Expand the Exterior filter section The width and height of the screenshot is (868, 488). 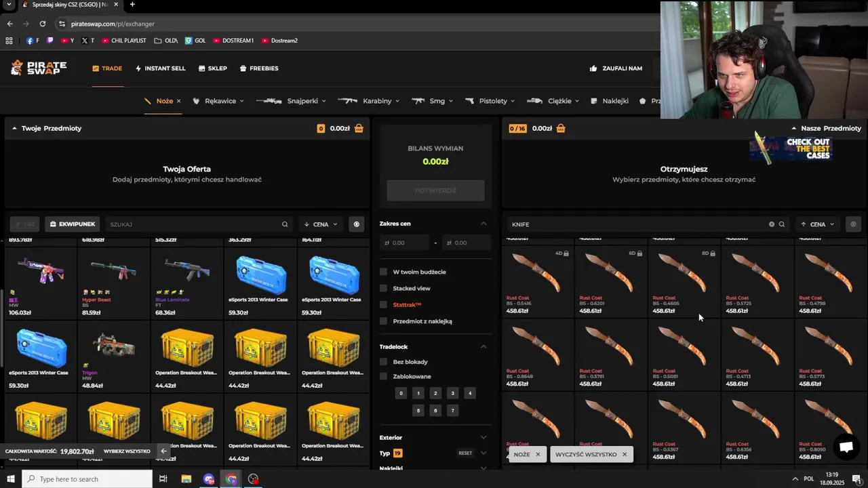point(484,437)
